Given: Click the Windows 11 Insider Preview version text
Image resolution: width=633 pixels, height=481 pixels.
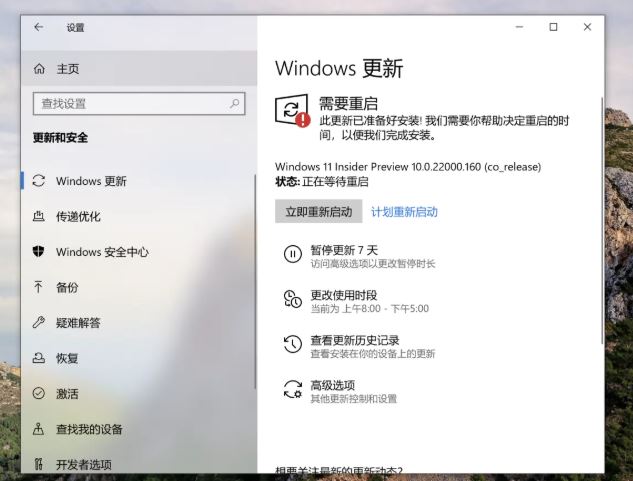Looking at the screenshot, I should (408, 166).
